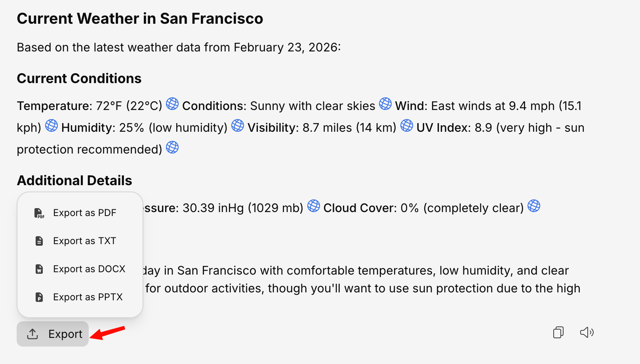
Task: Collapse the Export dropdown button
Action: coord(53,334)
